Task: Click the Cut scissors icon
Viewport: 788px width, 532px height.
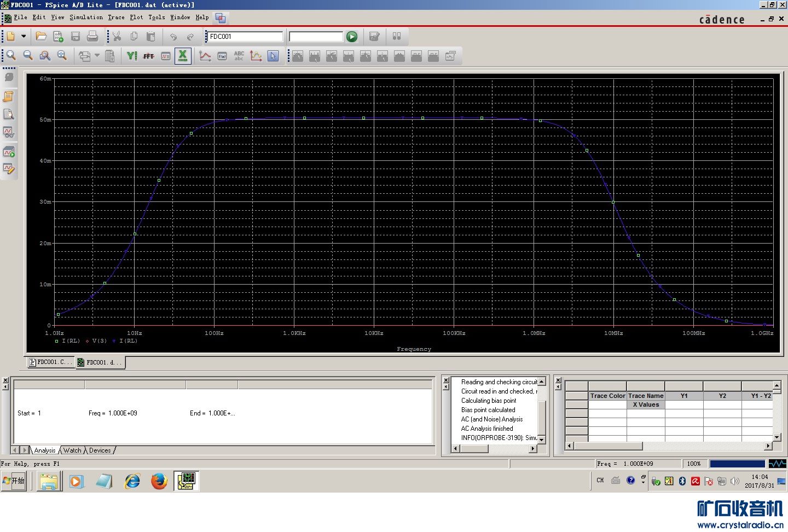Action: [x=117, y=36]
